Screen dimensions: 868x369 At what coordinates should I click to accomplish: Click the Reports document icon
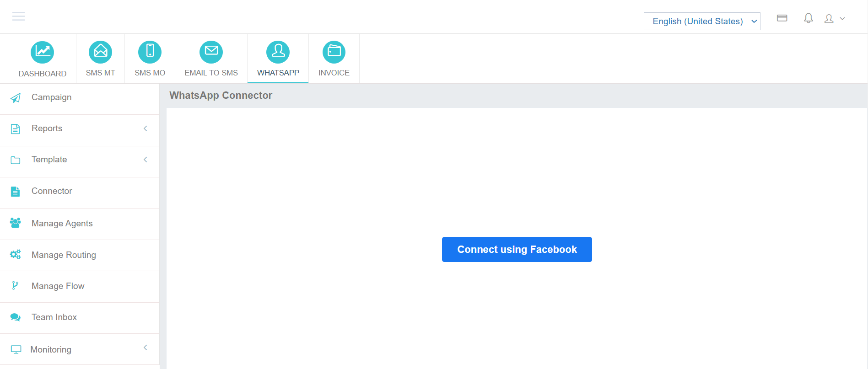tap(16, 129)
